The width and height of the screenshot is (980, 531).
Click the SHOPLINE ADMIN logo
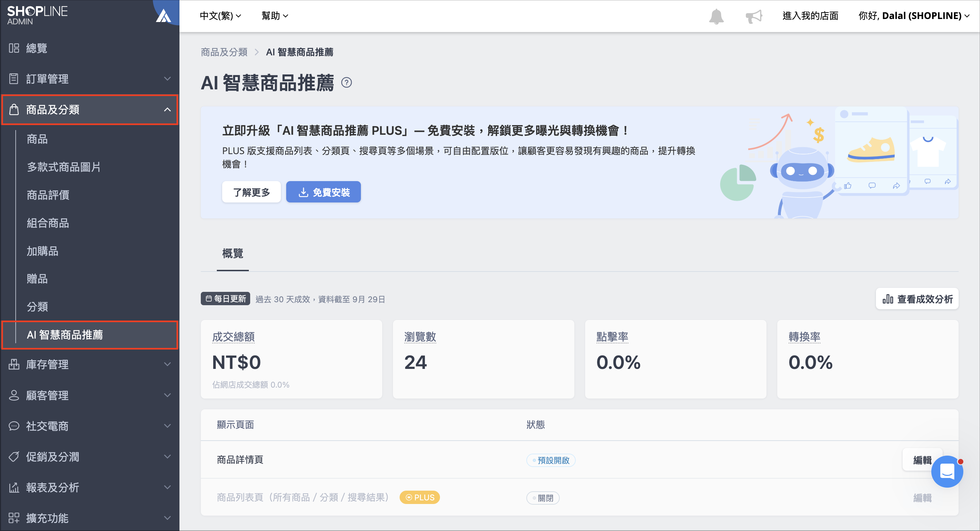[x=37, y=15]
